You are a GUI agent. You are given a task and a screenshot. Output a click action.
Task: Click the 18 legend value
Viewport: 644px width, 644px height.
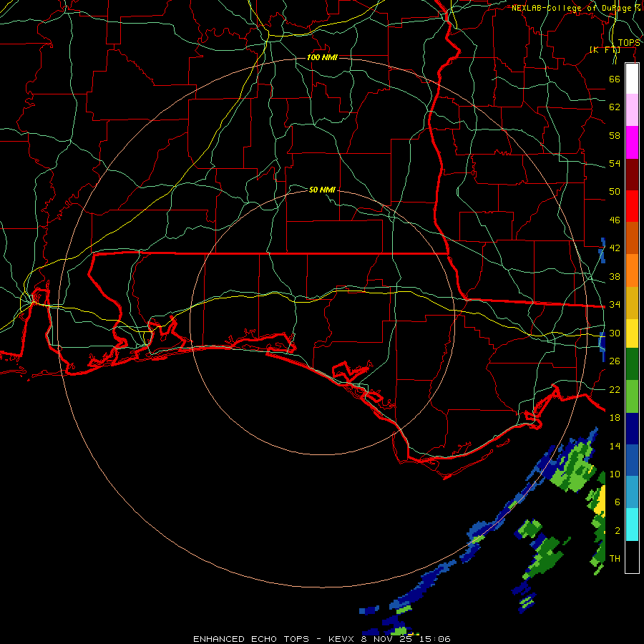[x=615, y=418]
